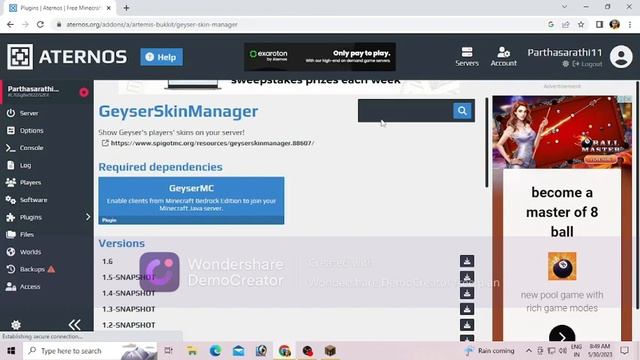Click the browser address bar
Image resolution: width=640 pixels, height=360 pixels.
point(302,24)
